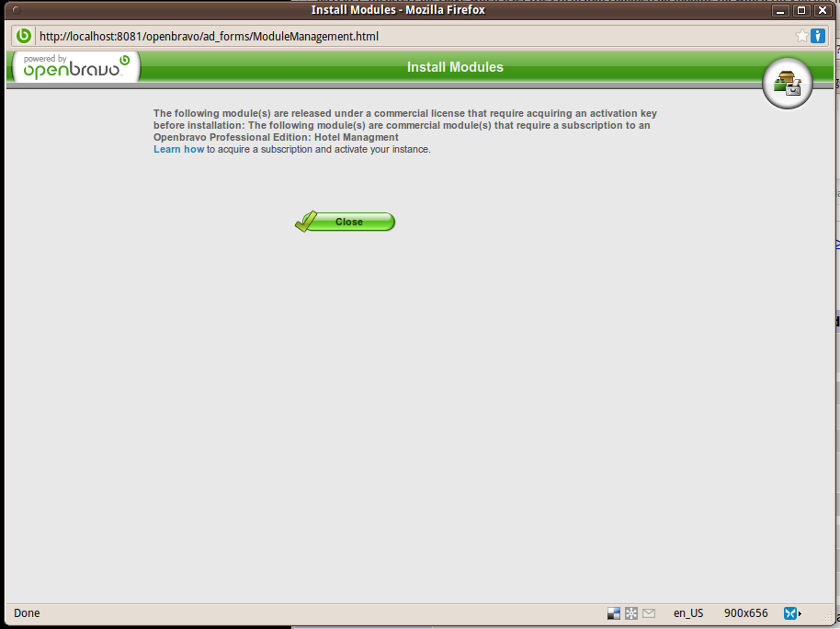Close the Firefox window with X button

pos(823,10)
